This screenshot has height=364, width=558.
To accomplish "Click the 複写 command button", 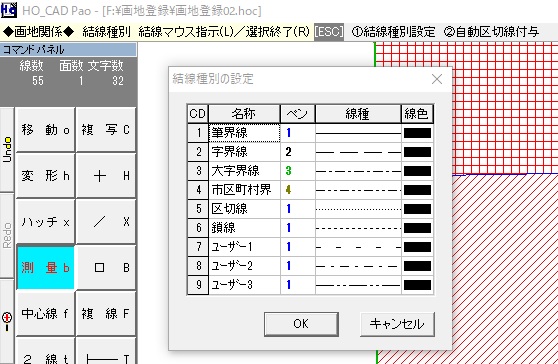I will [106, 130].
